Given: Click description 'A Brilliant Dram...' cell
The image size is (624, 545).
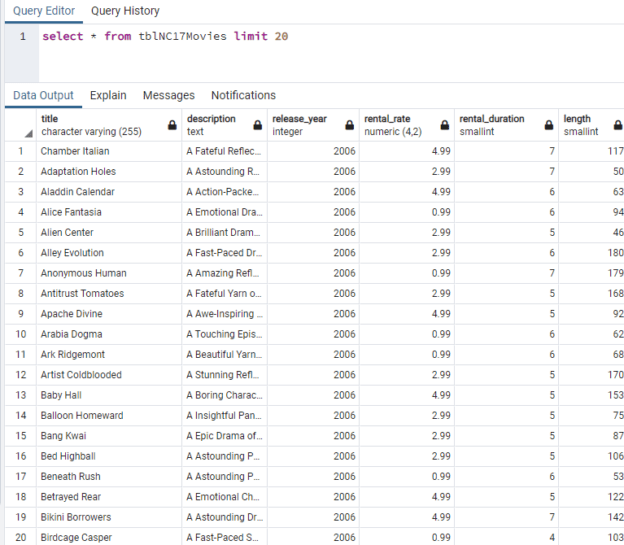Looking at the screenshot, I should coord(224,232).
